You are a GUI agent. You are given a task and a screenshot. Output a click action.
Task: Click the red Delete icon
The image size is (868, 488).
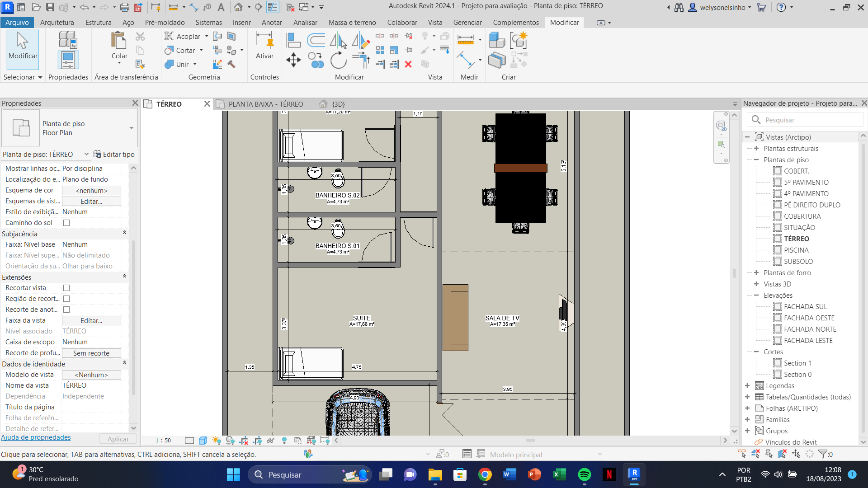[408, 64]
